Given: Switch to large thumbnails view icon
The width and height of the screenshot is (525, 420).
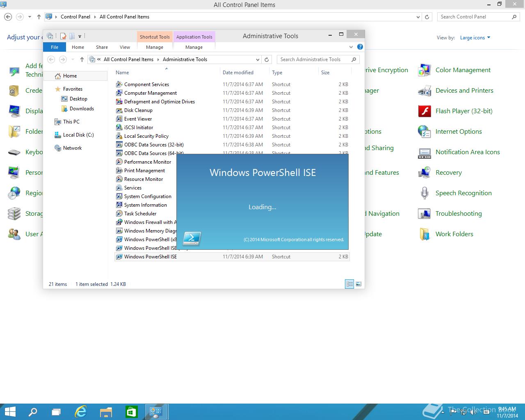Looking at the screenshot, I should [x=358, y=284].
